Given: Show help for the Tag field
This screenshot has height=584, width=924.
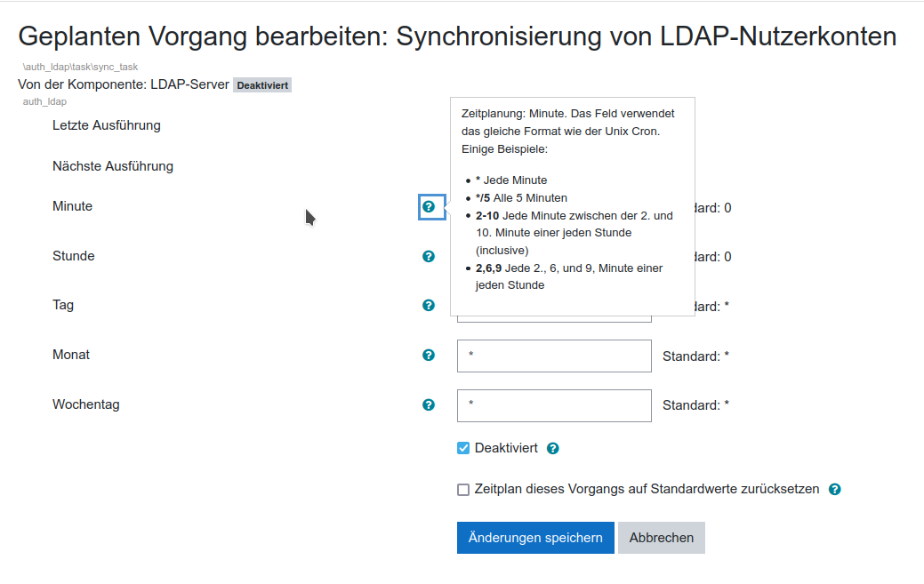Looking at the screenshot, I should pyautogui.click(x=429, y=305).
